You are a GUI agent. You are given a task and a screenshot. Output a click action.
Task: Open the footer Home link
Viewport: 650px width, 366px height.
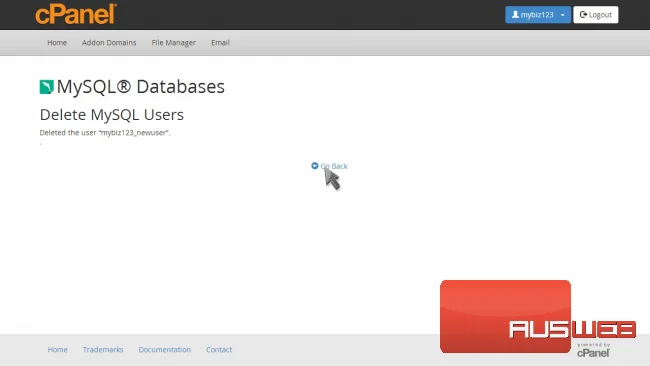(x=57, y=349)
